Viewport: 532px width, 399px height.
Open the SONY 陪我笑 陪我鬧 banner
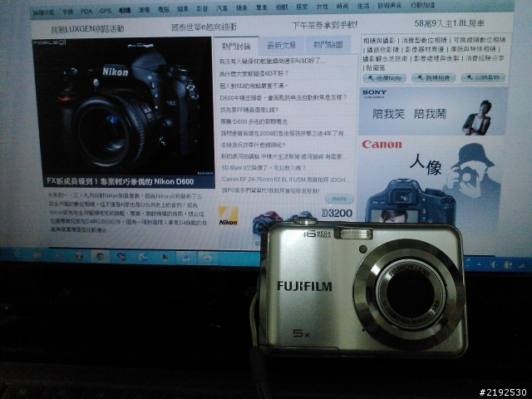pyautogui.click(x=433, y=111)
